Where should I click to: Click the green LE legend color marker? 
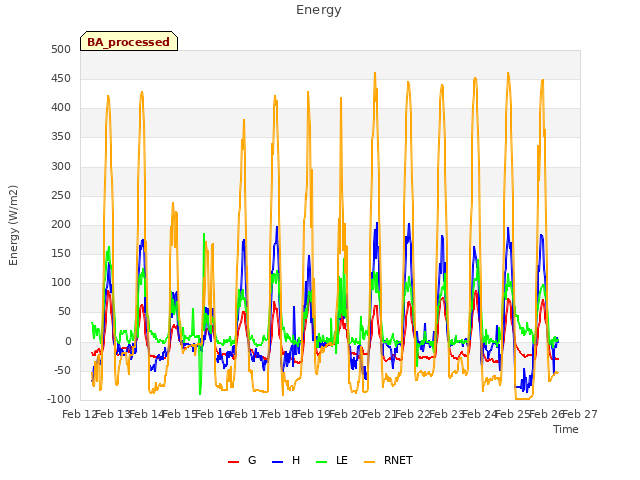322,462
